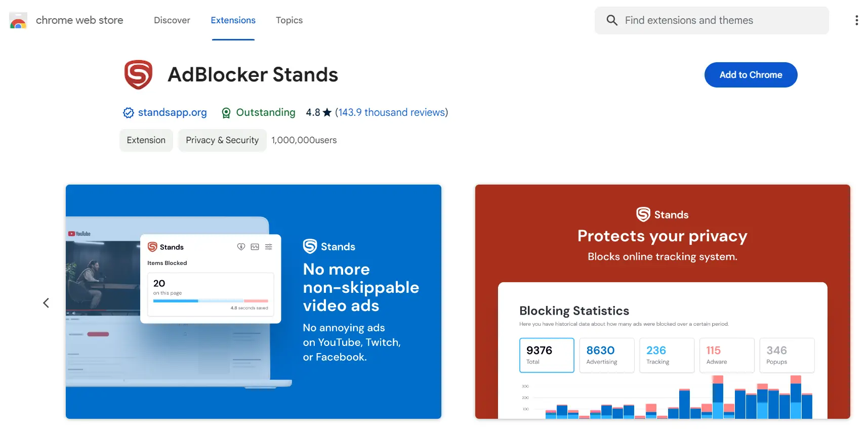This screenshot has height=438, width=868.
Task: Click the Outstanding award badge icon
Action: click(x=226, y=113)
